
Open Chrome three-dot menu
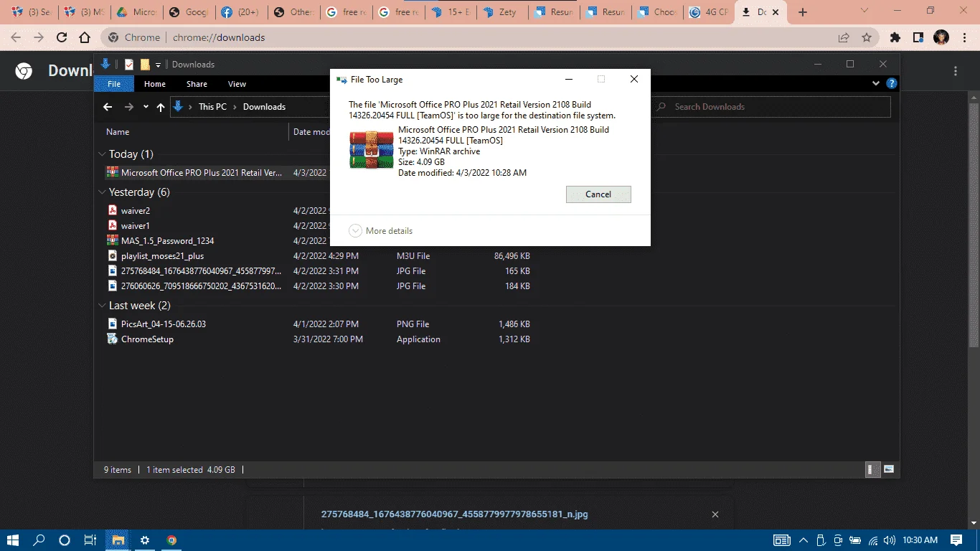[964, 37]
